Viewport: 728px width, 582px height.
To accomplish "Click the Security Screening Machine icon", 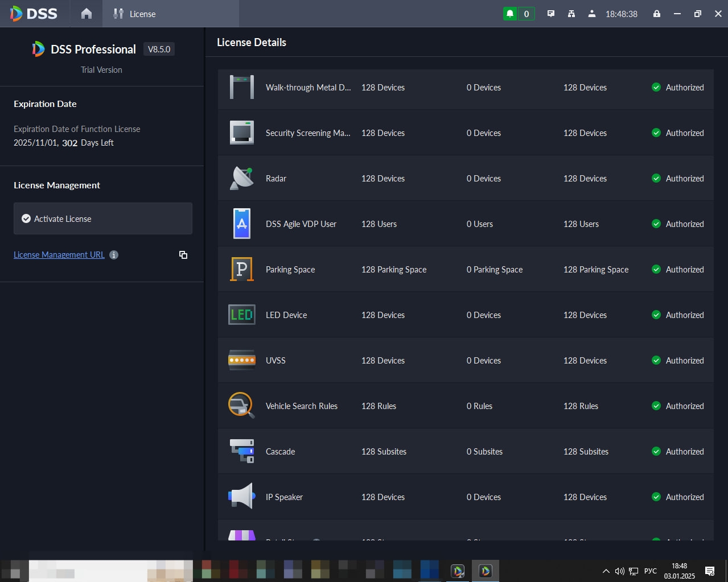I will (242, 133).
